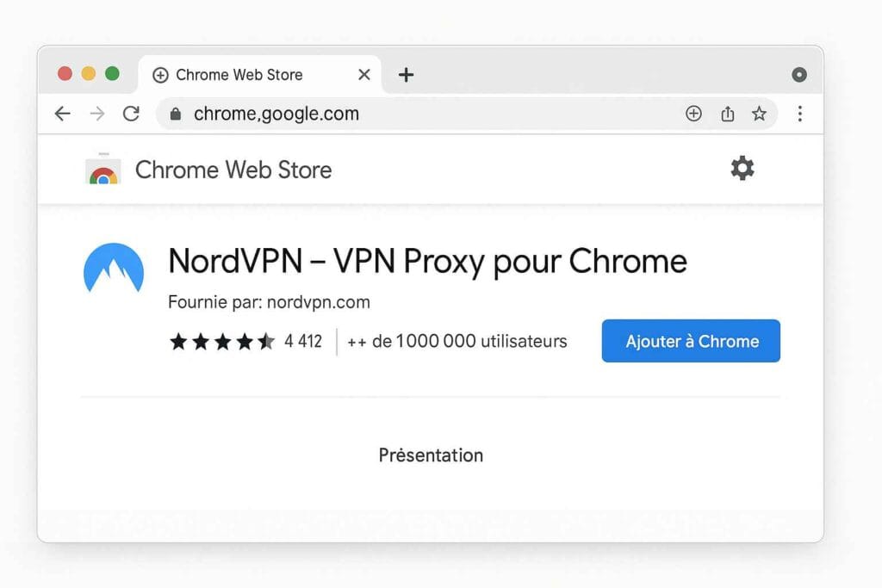Click the bookmark star icon

759,114
